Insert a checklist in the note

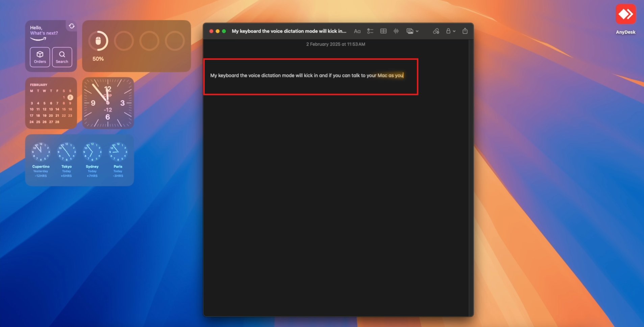tap(370, 31)
